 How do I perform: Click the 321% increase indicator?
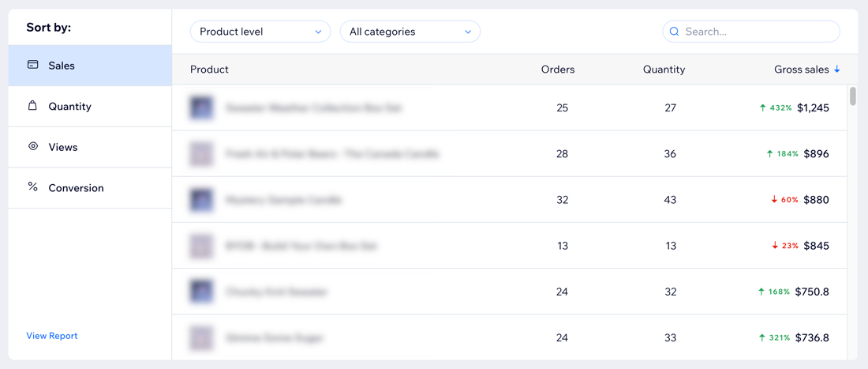(774, 337)
